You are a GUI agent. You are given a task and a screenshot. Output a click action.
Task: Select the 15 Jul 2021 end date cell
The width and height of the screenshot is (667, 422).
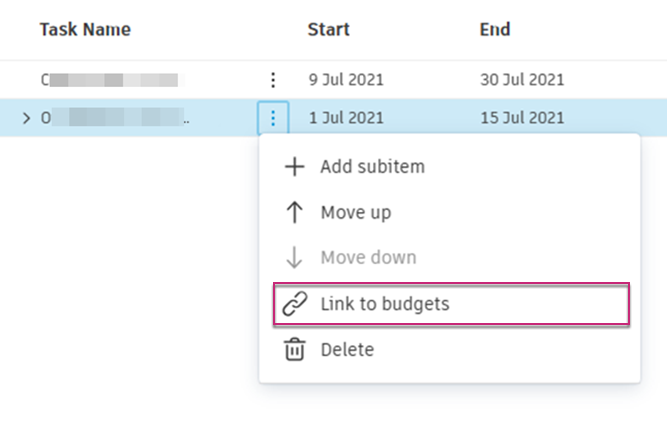[x=522, y=118]
